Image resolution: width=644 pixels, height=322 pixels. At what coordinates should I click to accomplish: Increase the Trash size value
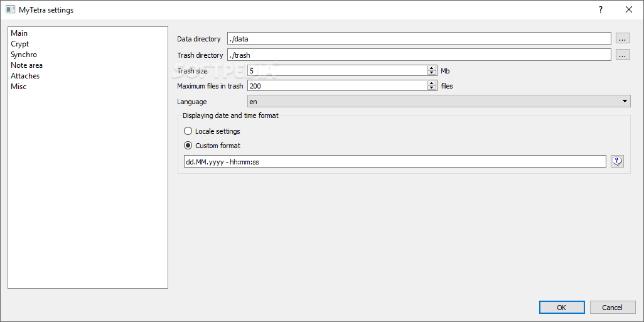tap(431, 68)
